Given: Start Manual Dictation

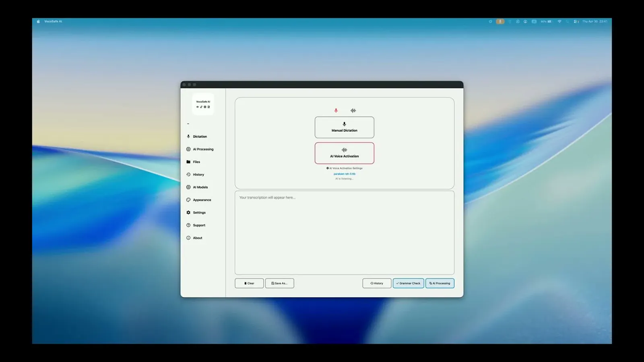Looking at the screenshot, I should (x=344, y=127).
